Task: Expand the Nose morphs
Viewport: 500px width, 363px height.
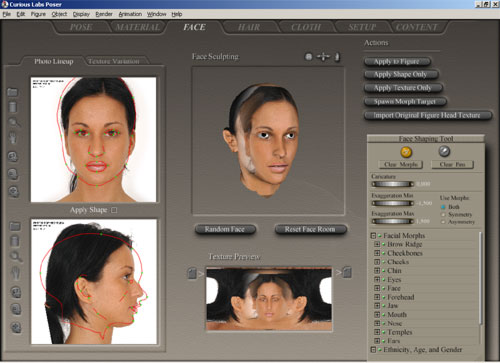Action: pyautogui.click(x=377, y=323)
